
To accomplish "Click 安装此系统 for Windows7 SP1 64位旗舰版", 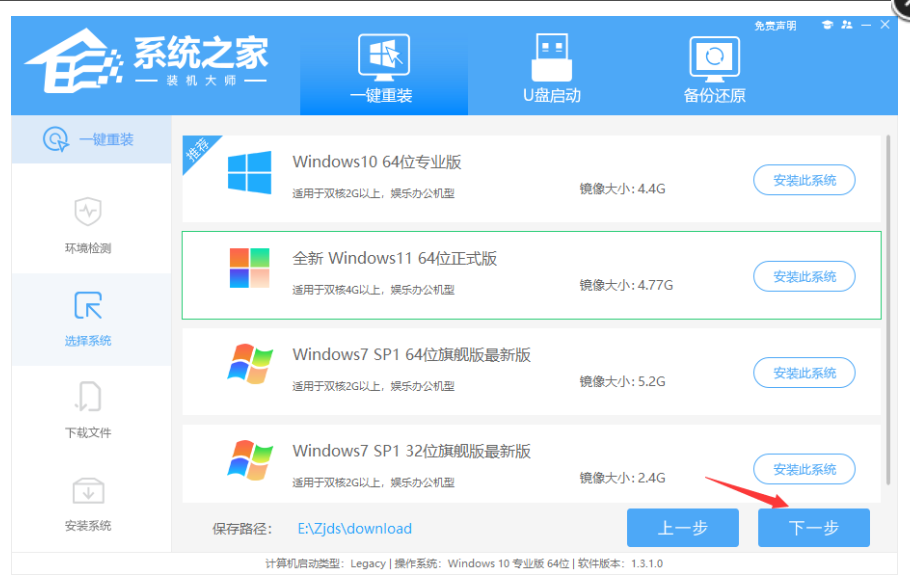I will coord(803,373).
